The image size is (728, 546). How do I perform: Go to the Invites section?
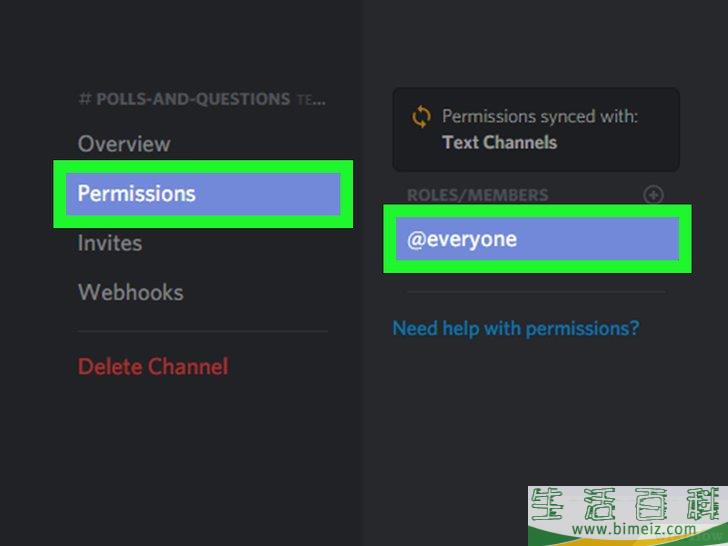tap(110, 243)
